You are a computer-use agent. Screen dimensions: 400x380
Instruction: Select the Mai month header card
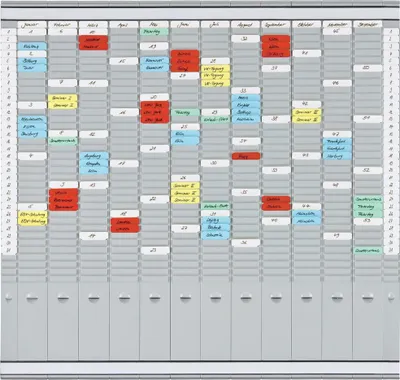tap(154, 25)
